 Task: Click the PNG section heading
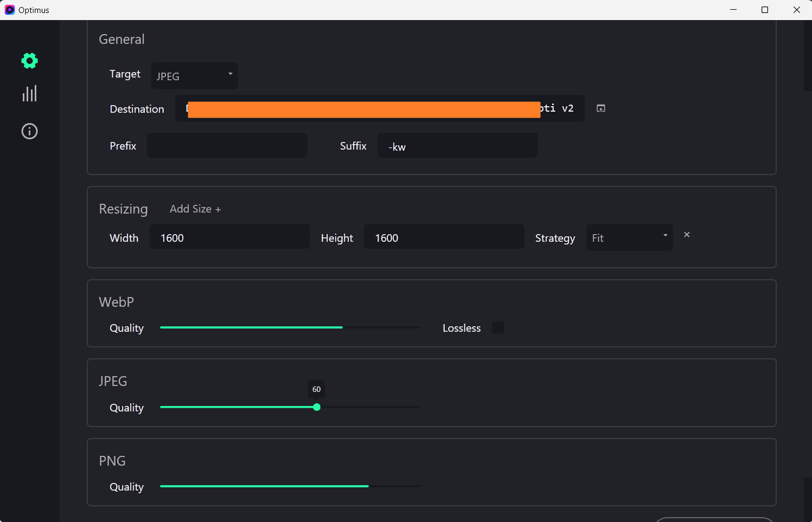click(112, 461)
